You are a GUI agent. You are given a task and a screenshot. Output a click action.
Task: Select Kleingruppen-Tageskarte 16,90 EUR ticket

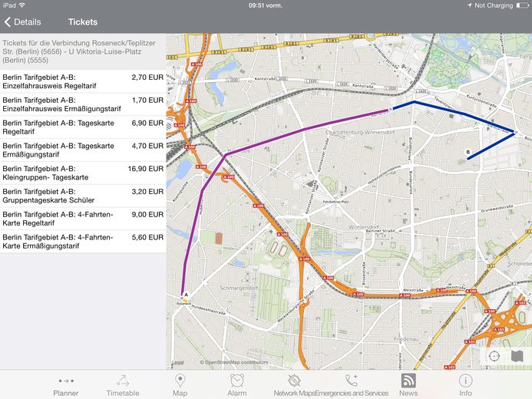83,173
